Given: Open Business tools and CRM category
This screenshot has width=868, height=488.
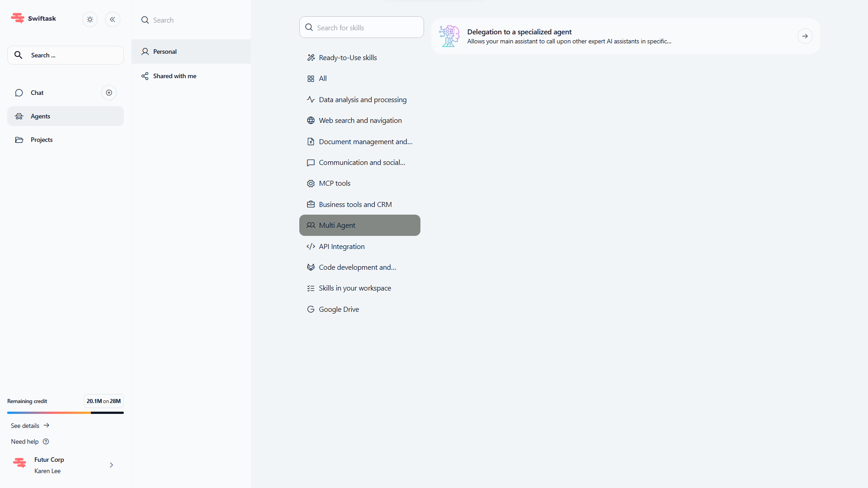Looking at the screenshot, I should (355, 204).
